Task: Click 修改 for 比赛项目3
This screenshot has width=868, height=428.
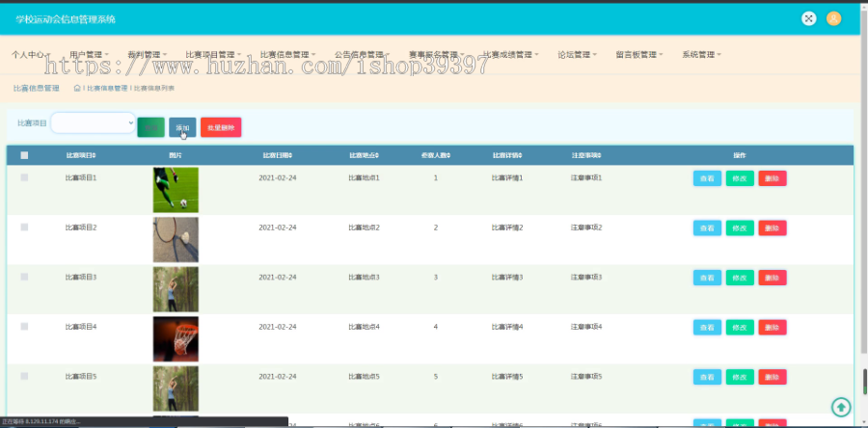Action: point(740,278)
